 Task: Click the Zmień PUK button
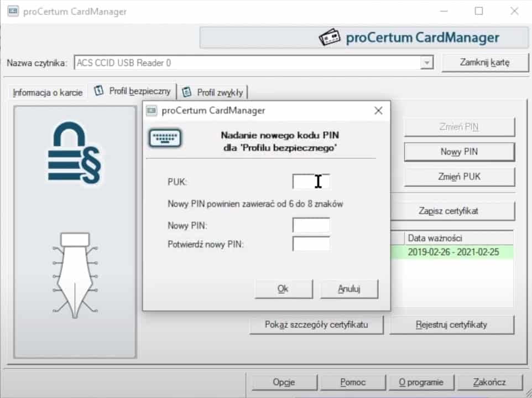(x=459, y=177)
